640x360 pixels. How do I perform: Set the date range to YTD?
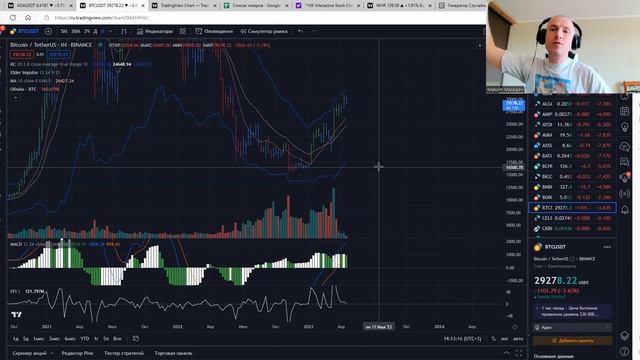84,339
